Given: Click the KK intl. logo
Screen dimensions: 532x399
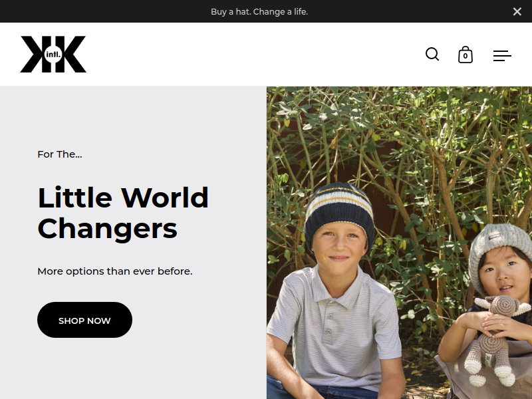Looking at the screenshot, I should (53, 55).
